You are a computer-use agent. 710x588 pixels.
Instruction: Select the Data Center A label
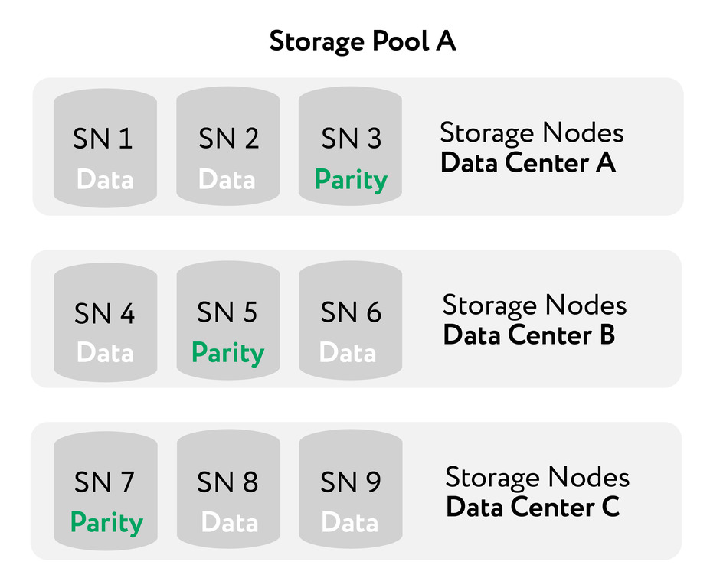(528, 163)
